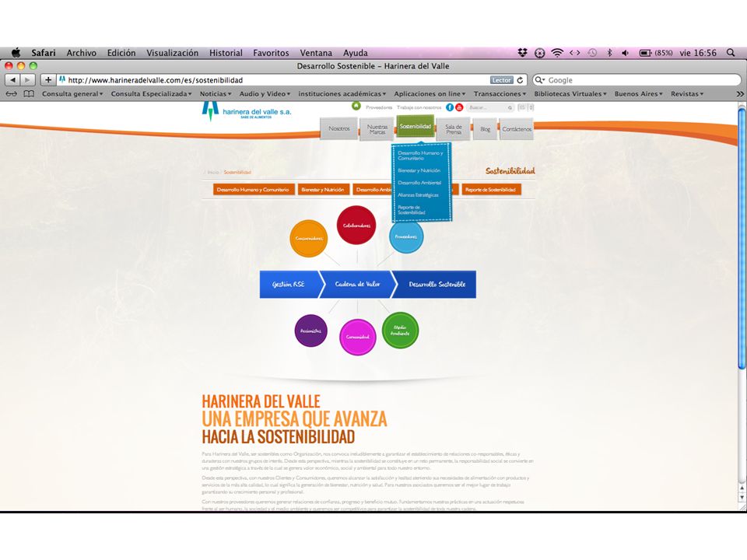Go forward with Safari's forward arrow
Viewport: 747px width, 560px height.
[x=28, y=80]
